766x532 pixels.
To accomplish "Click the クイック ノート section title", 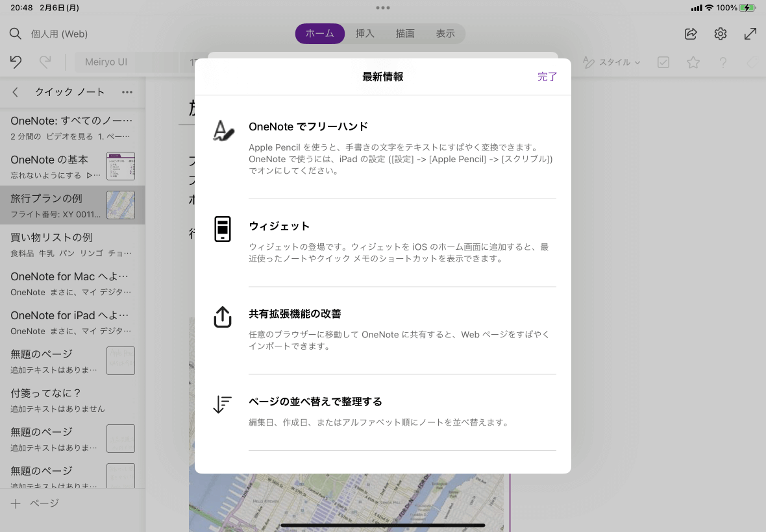I will (70, 92).
